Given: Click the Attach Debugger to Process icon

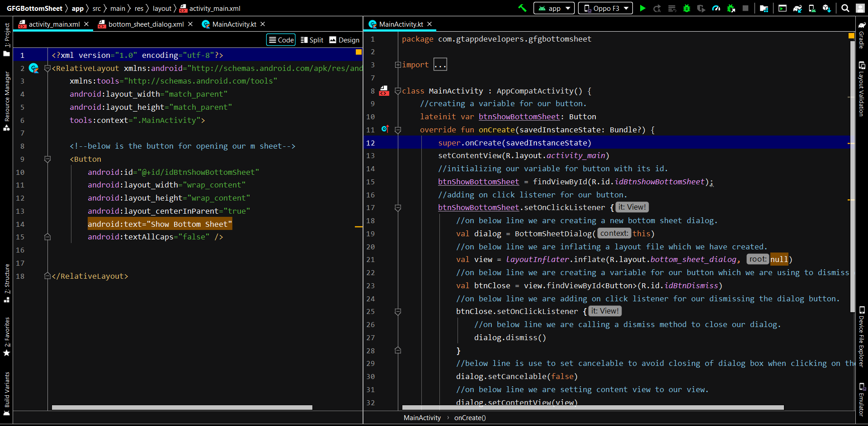Looking at the screenshot, I should tap(731, 8).
